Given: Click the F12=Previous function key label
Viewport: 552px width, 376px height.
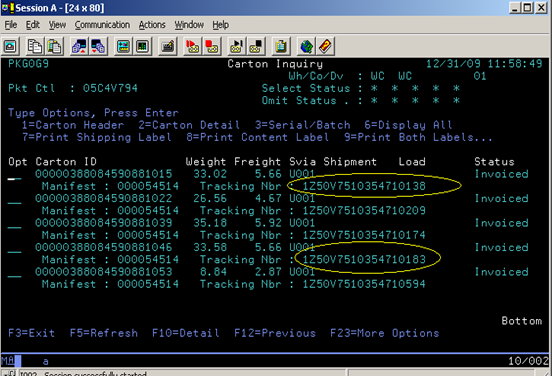Looking at the screenshot, I should pos(275,333).
